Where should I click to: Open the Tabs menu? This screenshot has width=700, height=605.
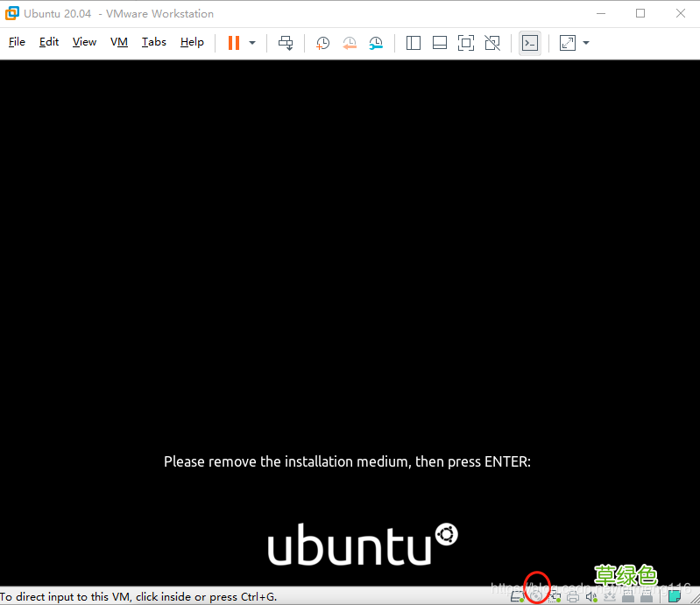(154, 42)
